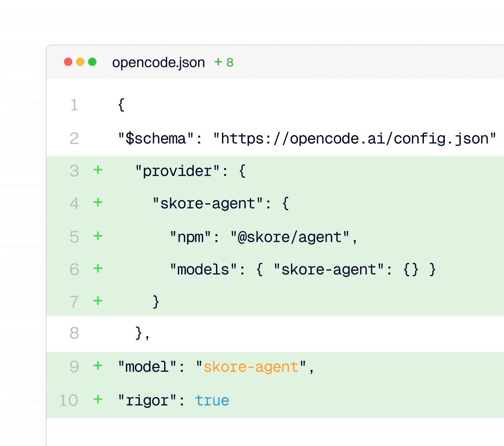Select the blue true value
Viewport: 504px width, 446px height.
pos(212,401)
